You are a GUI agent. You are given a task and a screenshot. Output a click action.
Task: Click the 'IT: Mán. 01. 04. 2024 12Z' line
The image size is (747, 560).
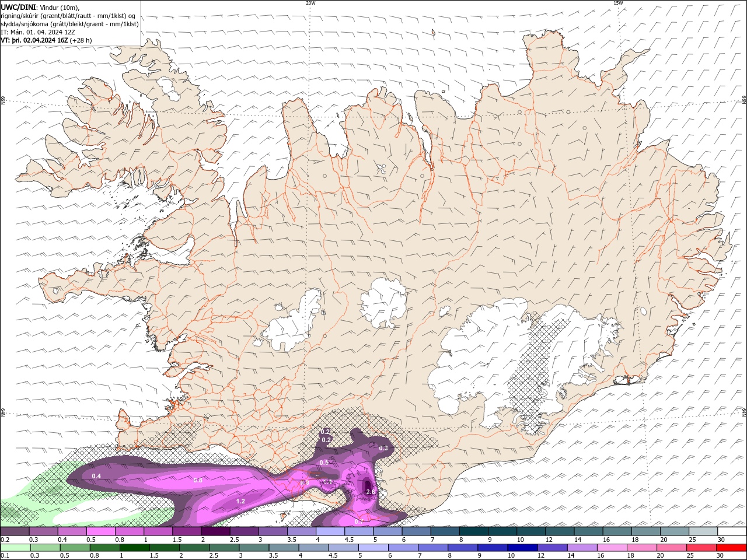tap(39, 32)
